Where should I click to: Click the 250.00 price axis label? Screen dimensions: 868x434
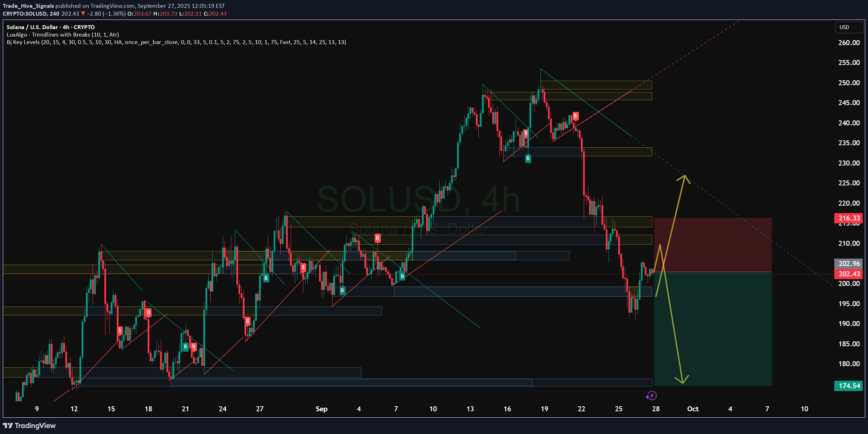849,83
